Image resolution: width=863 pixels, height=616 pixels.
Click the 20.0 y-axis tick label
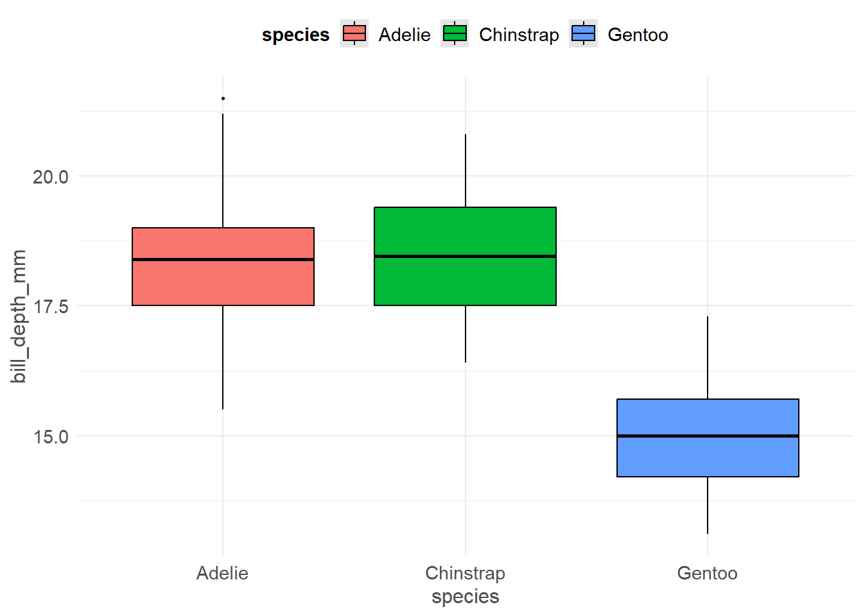pyautogui.click(x=50, y=176)
